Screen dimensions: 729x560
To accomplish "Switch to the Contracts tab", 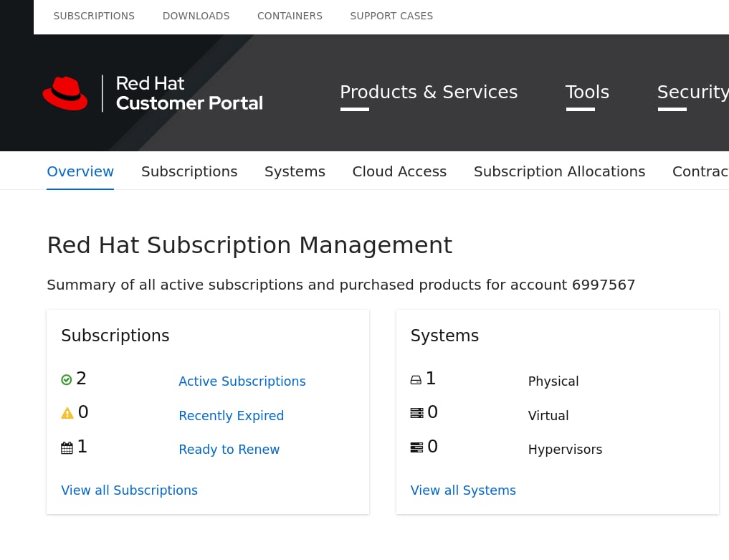I will (x=700, y=171).
